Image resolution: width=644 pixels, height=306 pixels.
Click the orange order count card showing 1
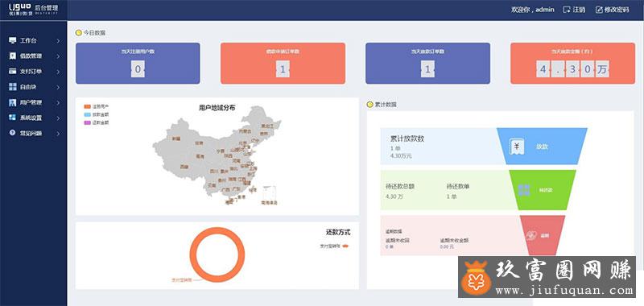point(283,64)
